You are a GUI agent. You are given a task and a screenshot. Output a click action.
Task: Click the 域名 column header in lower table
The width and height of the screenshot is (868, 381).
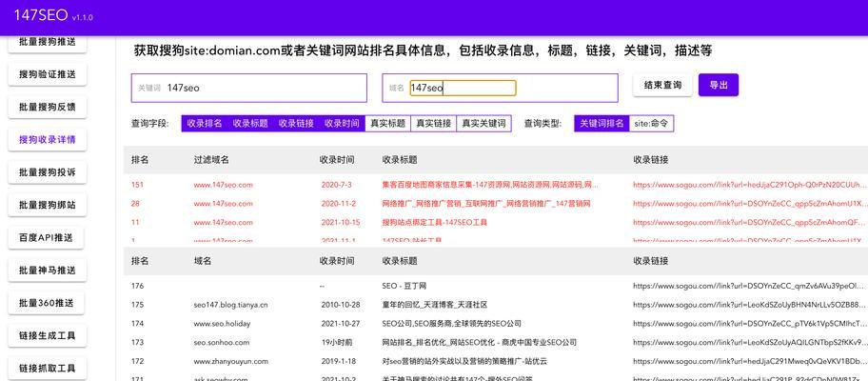203,261
